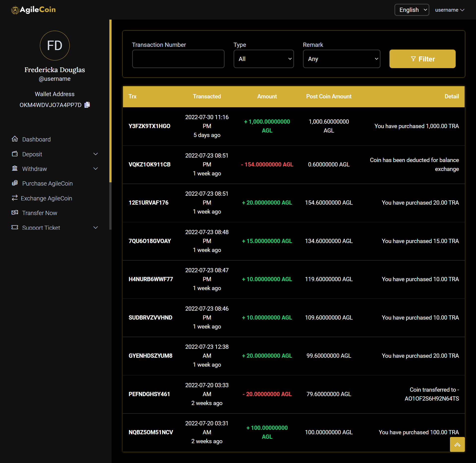Click the Transfer Now money icon
The image size is (476, 463).
(15, 213)
